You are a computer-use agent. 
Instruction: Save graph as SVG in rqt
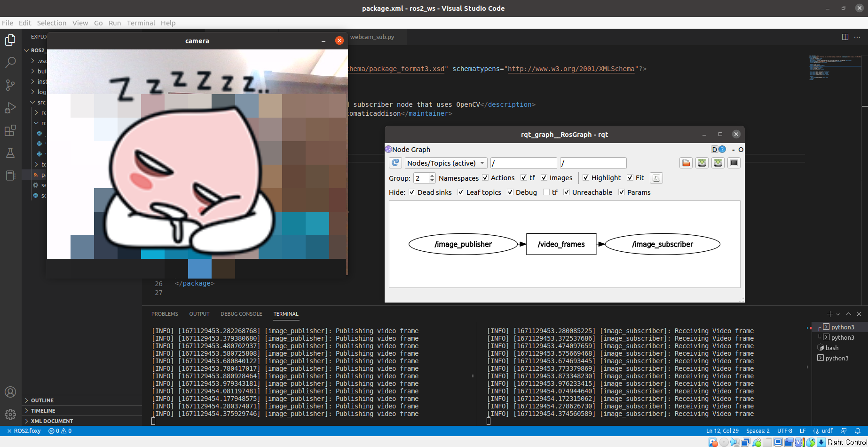click(x=718, y=163)
